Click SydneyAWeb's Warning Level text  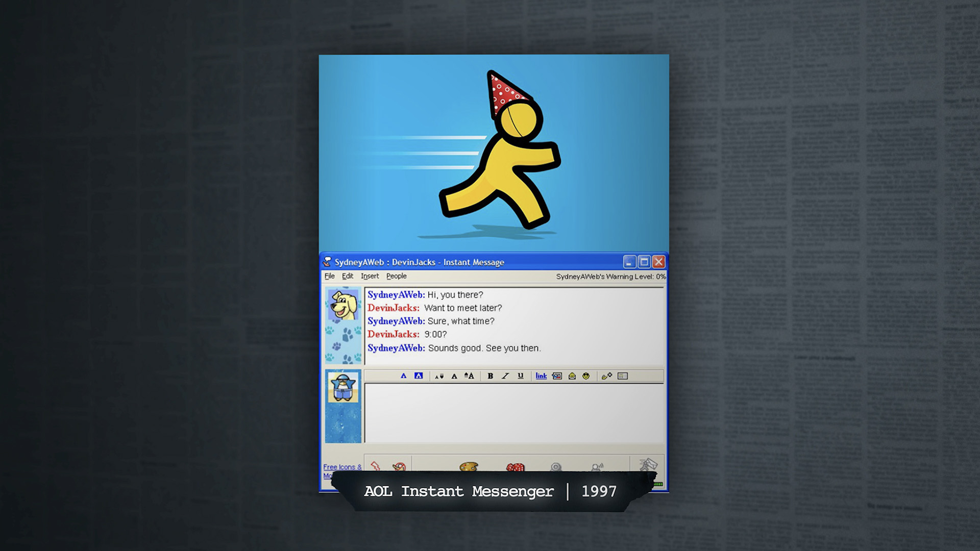click(611, 277)
